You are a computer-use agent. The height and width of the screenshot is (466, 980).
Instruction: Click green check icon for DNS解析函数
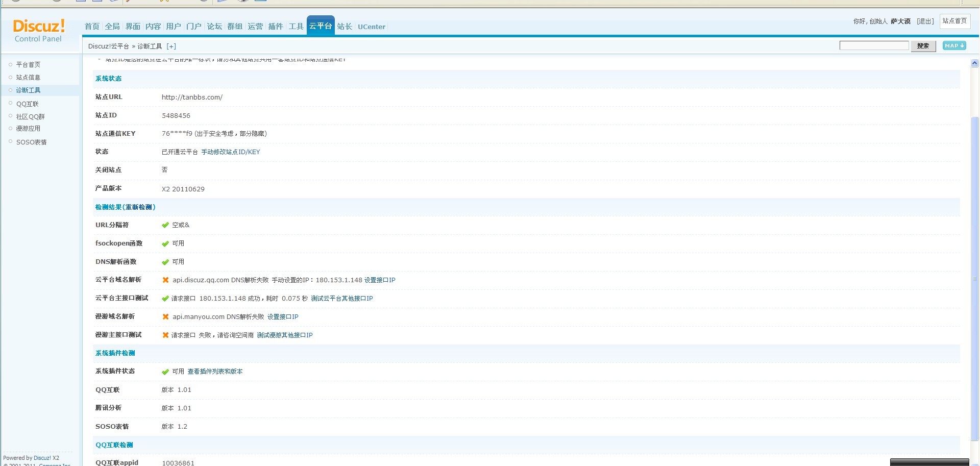(165, 262)
